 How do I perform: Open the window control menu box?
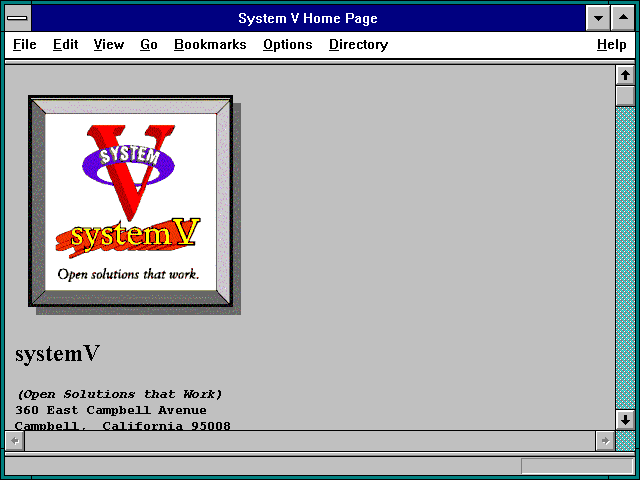(18, 18)
